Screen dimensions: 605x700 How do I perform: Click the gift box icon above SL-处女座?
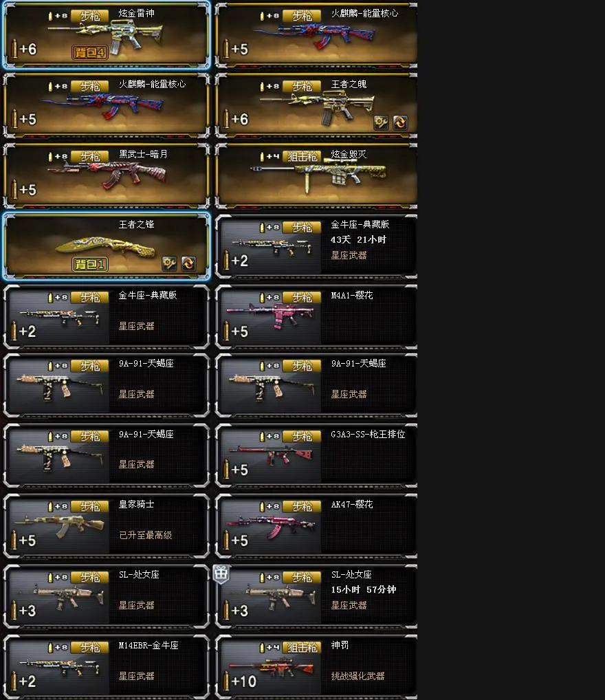(221, 573)
